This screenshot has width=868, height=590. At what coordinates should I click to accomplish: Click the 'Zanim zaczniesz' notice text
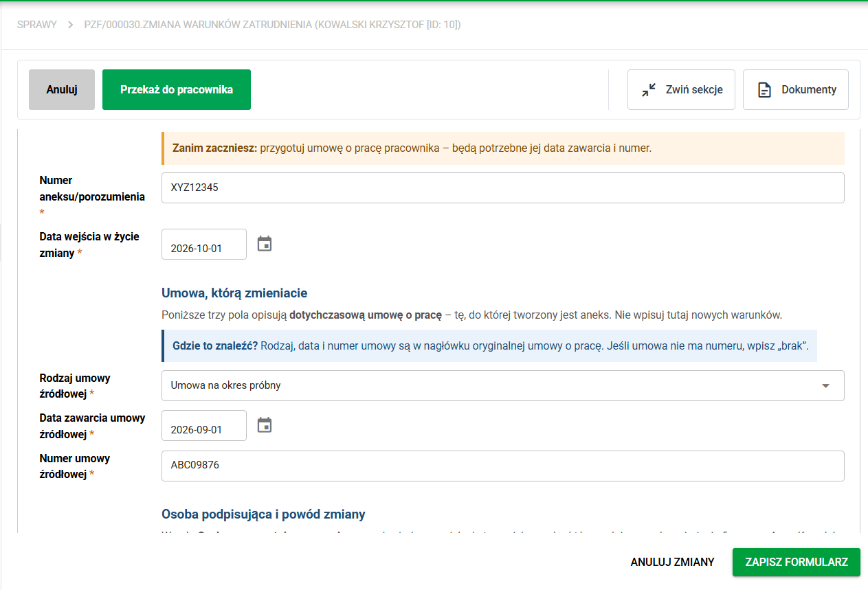tap(412, 148)
